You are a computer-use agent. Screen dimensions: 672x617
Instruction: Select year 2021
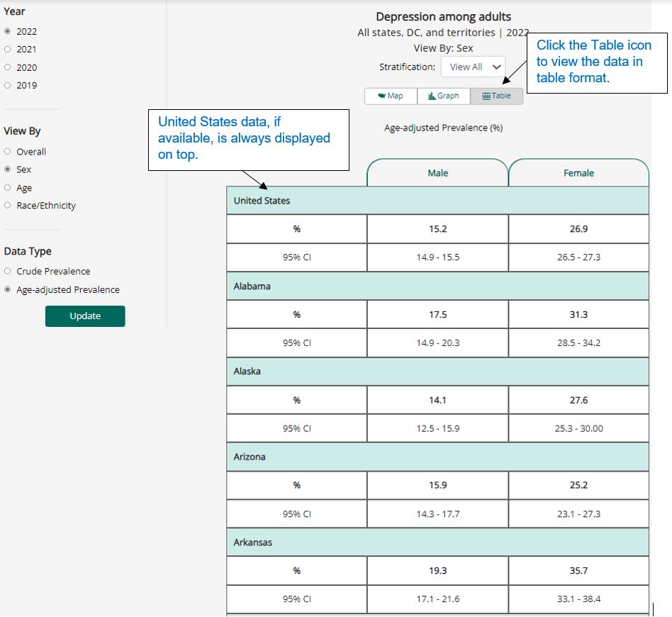click(7, 49)
